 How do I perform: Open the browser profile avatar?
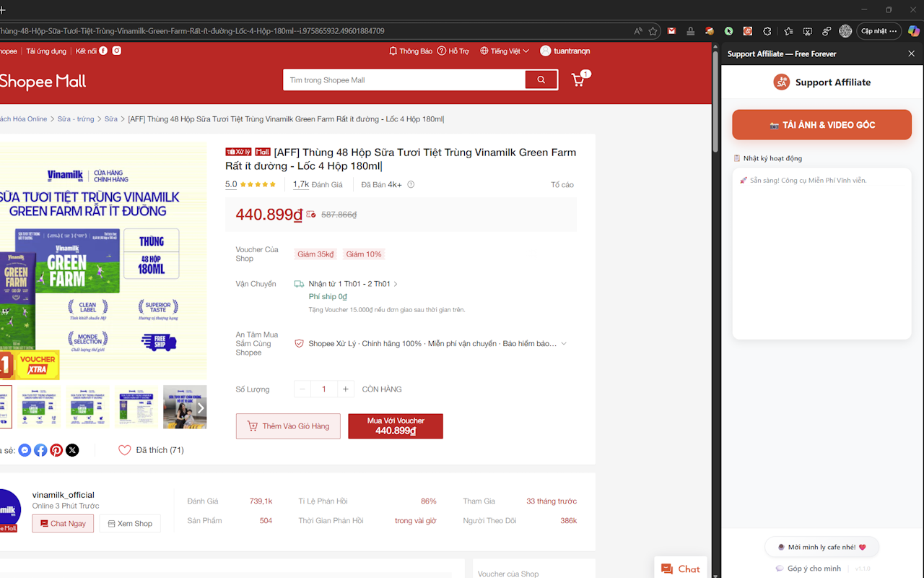(845, 31)
